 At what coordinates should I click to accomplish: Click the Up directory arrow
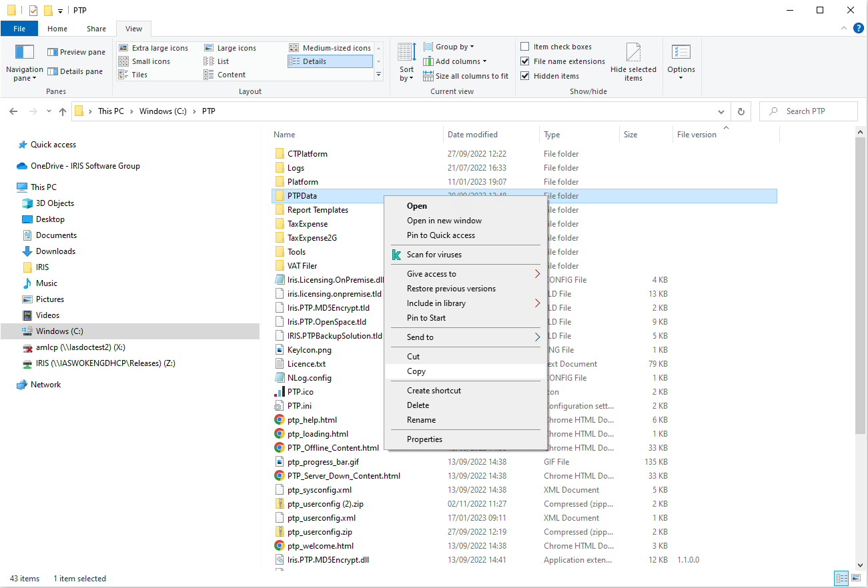click(63, 112)
